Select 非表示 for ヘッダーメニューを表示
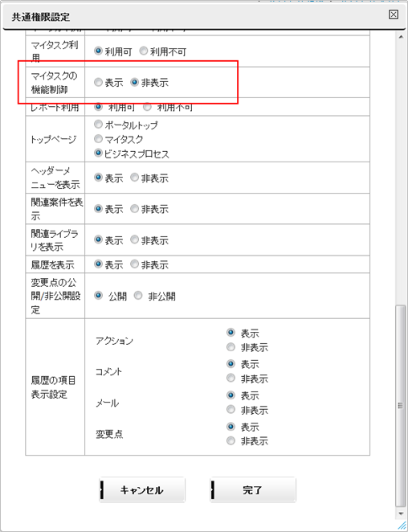The height and width of the screenshot is (532, 408). point(135,178)
